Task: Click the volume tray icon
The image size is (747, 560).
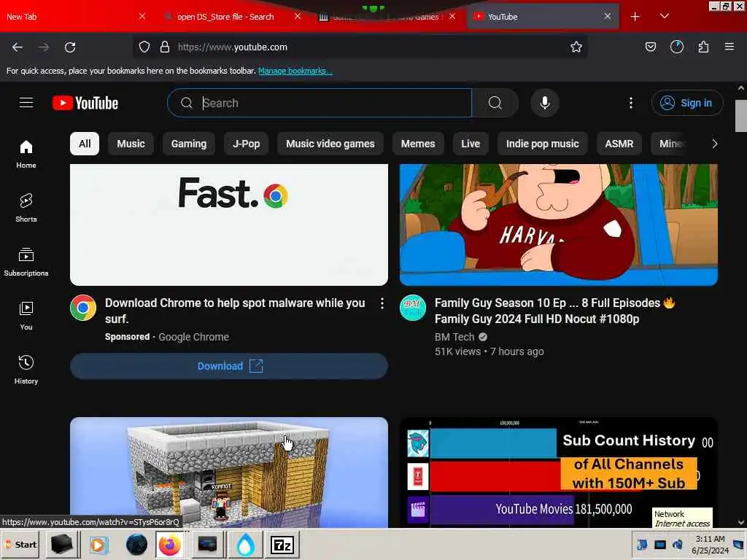Action: [678, 545]
